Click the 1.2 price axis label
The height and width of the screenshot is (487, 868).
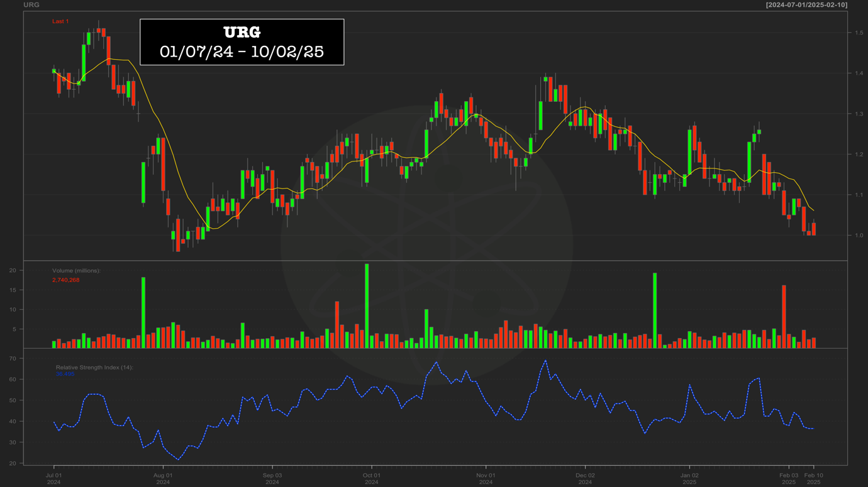859,155
